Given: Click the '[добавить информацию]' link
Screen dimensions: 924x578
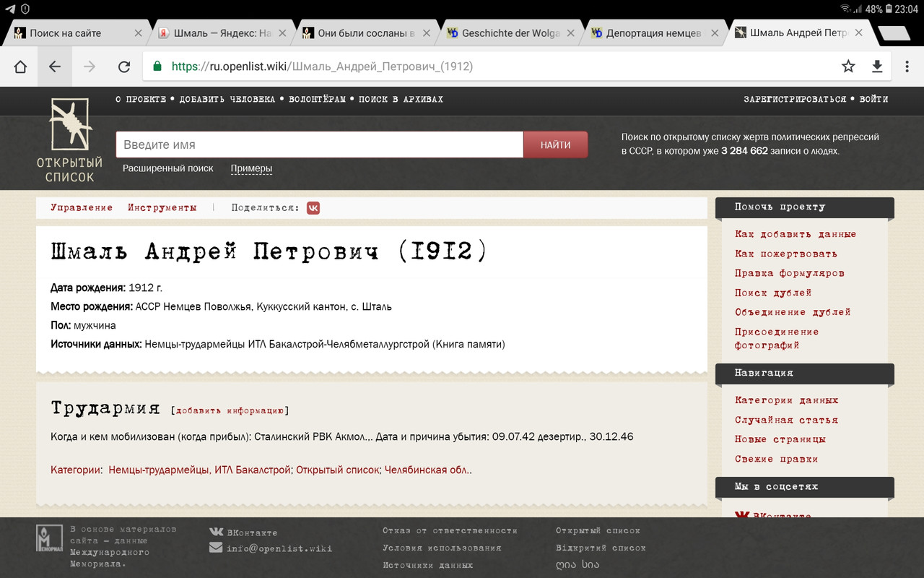Looking at the screenshot, I should click(230, 410).
